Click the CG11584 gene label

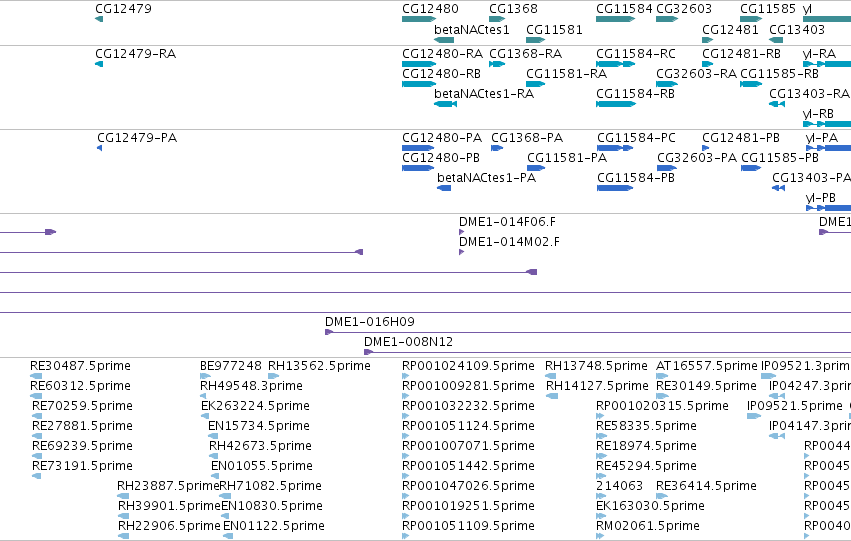coord(624,9)
